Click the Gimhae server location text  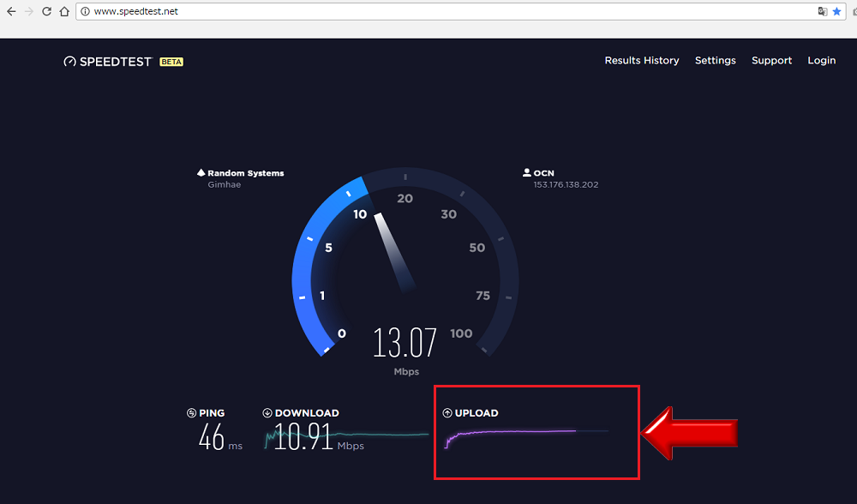click(x=224, y=185)
